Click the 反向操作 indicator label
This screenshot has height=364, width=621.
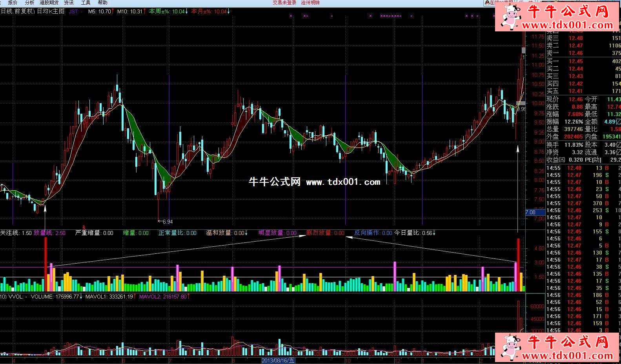click(x=367, y=233)
